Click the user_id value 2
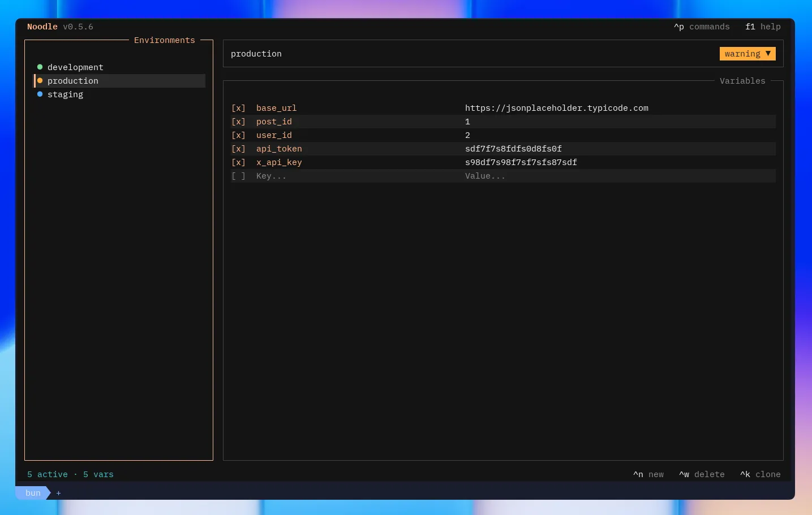 point(467,135)
